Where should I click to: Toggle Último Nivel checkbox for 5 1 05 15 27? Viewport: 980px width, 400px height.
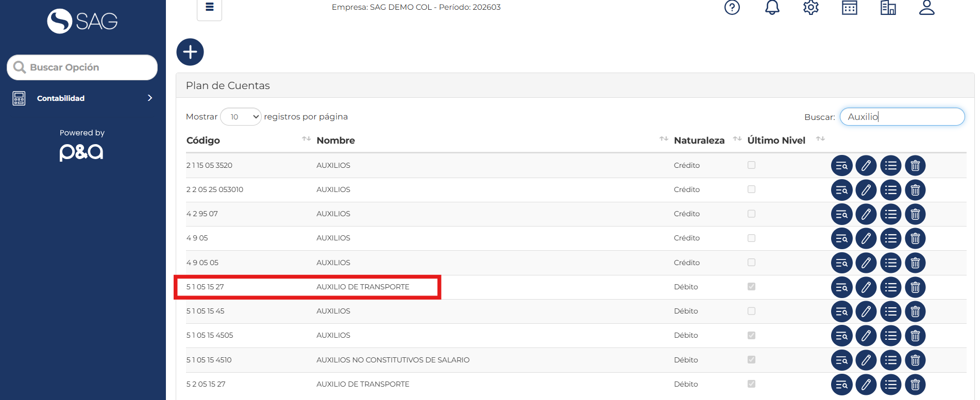[751, 287]
